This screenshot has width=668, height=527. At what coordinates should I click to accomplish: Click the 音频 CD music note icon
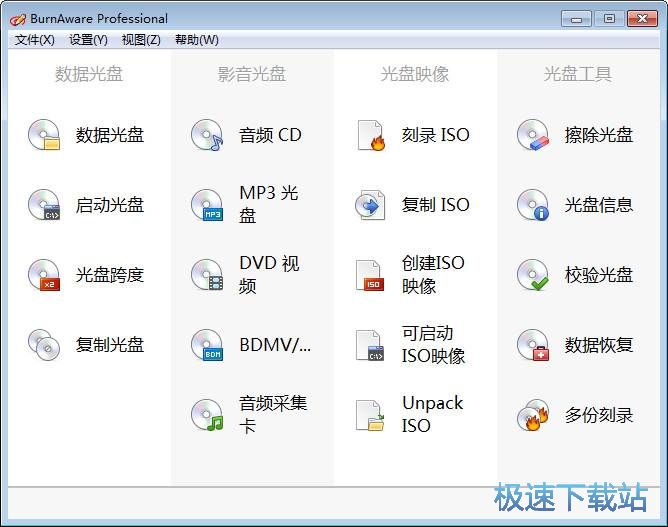207,135
